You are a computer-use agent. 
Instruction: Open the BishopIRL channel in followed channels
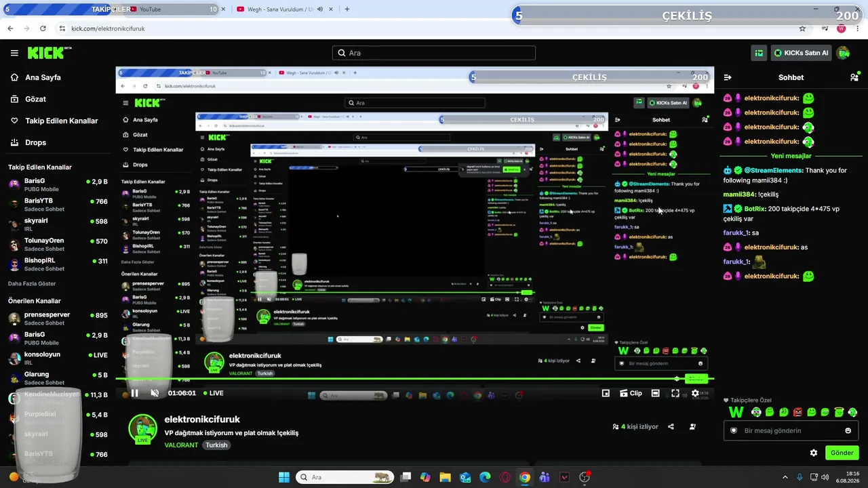58,264
